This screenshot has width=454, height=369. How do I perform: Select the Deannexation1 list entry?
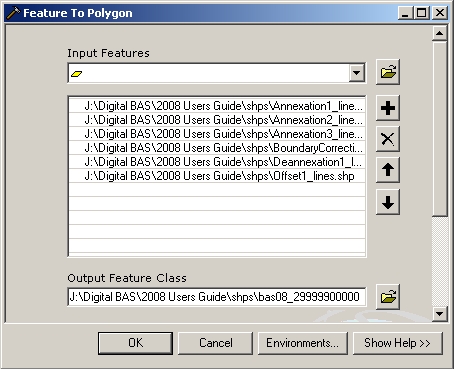(x=217, y=162)
